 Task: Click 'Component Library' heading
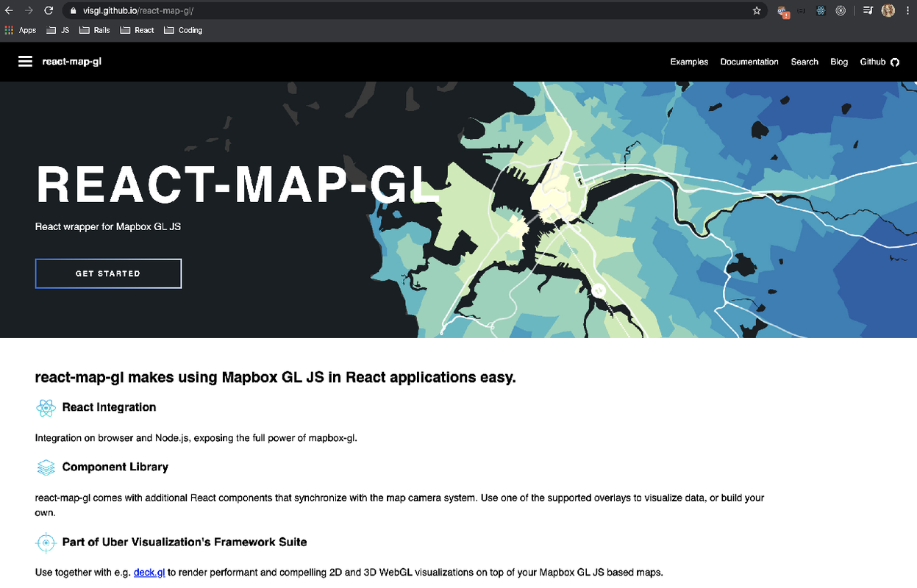coord(115,467)
